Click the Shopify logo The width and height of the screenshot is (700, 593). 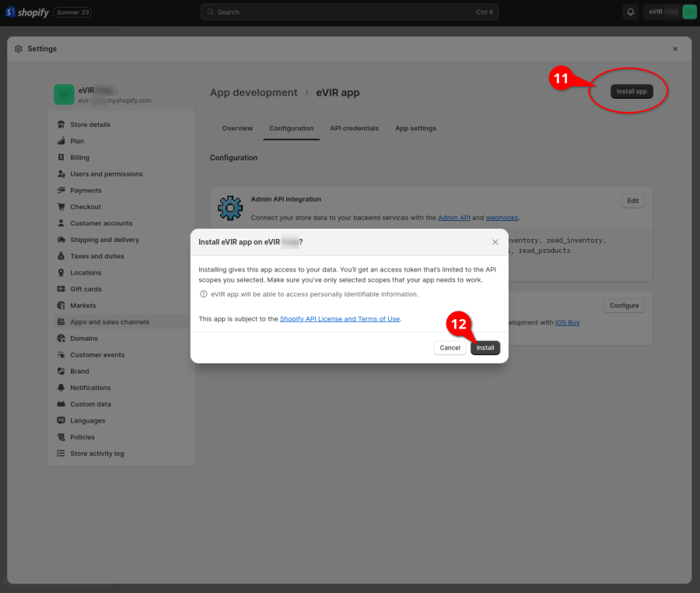click(x=26, y=12)
